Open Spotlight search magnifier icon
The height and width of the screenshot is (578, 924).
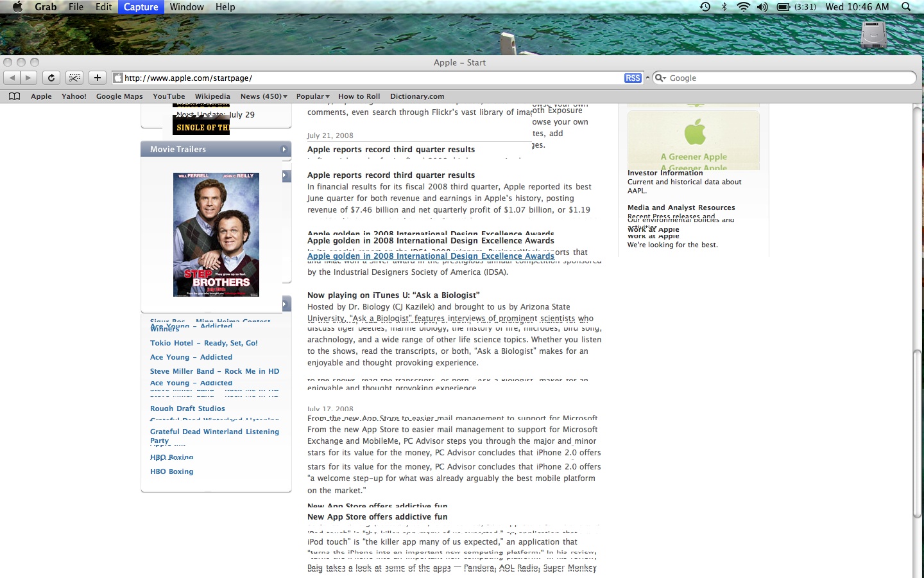[x=906, y=6]
